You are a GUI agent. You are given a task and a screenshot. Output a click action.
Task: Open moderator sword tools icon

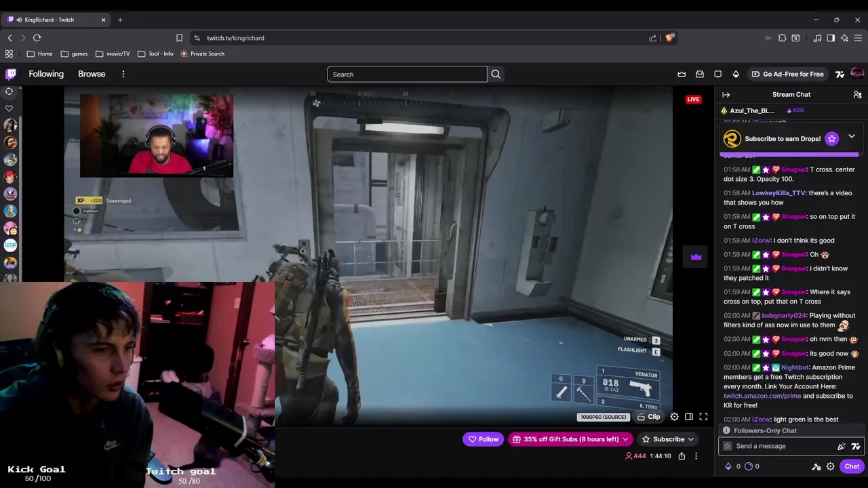[x=816, y=466]
